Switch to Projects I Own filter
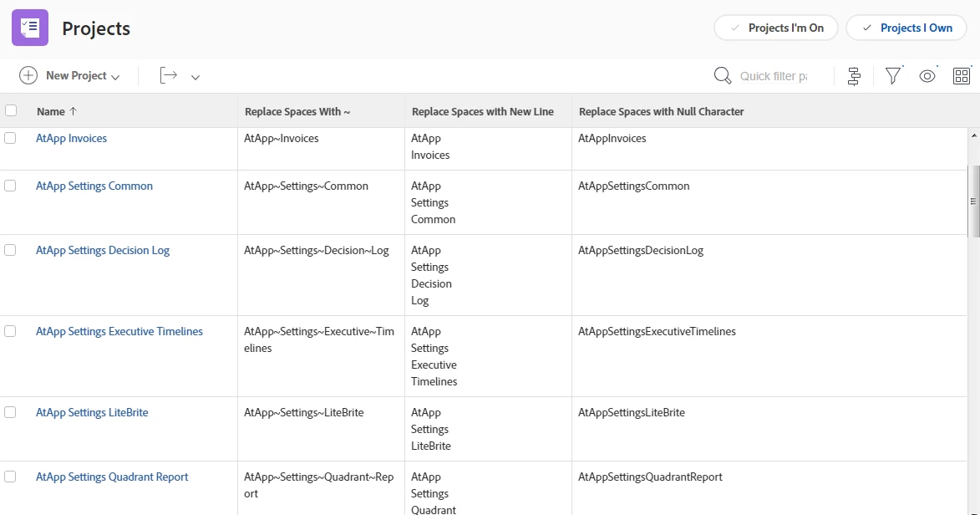 pos(906,28)
